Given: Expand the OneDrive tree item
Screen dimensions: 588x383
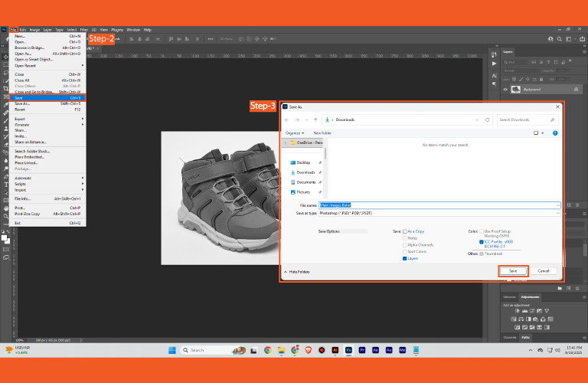Looking at the screenshot, I should [286, 142].
